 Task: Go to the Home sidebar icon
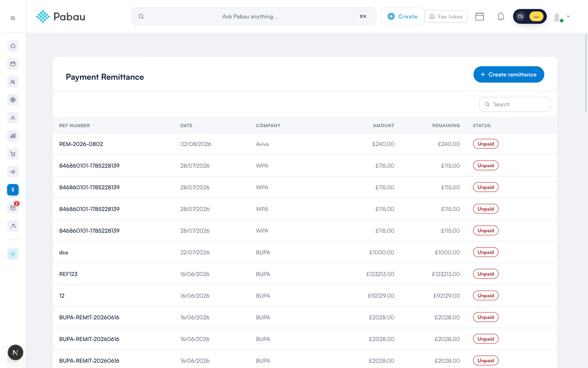click(x=13, y=46)
